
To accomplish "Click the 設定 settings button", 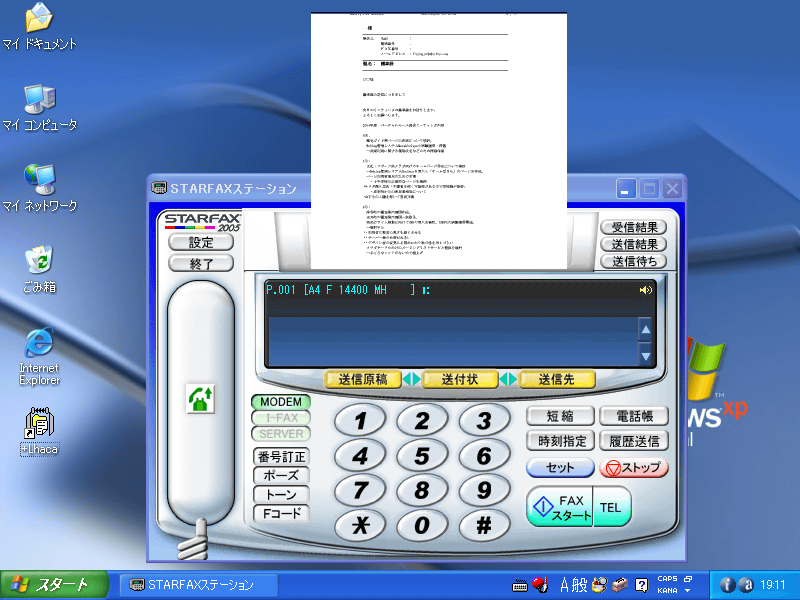I will [201, 242].
